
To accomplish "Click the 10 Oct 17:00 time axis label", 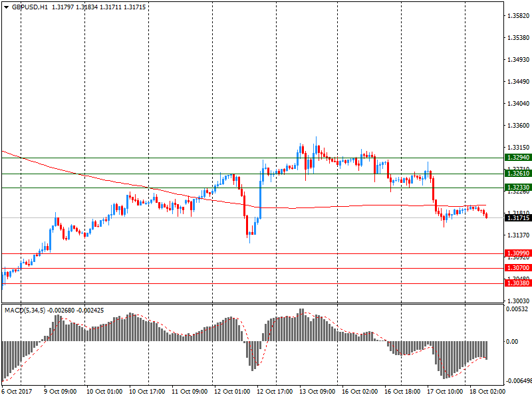I will click(147, 392).
